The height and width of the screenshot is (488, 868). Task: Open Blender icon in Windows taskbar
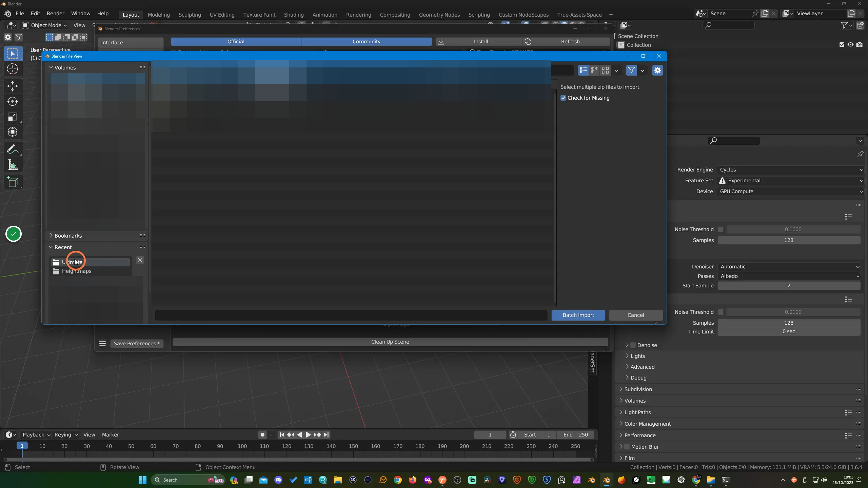coord(607,480)
